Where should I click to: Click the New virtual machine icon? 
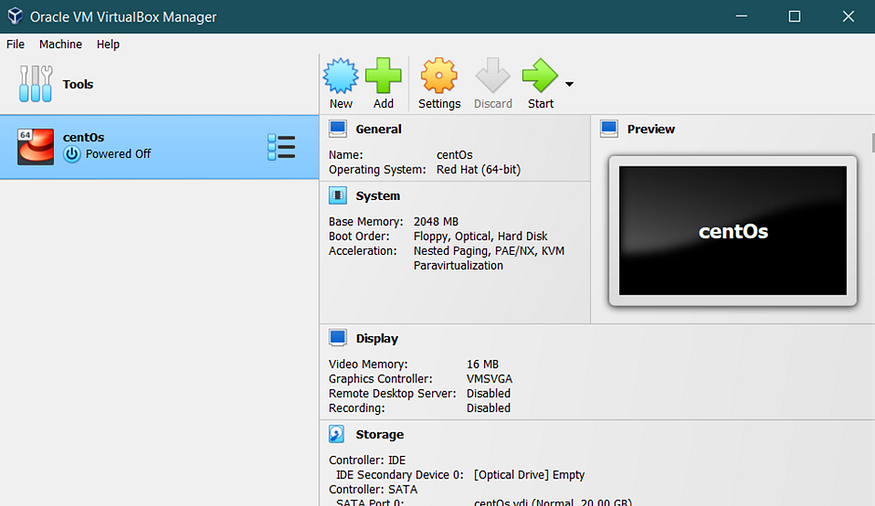click(340, 75)
